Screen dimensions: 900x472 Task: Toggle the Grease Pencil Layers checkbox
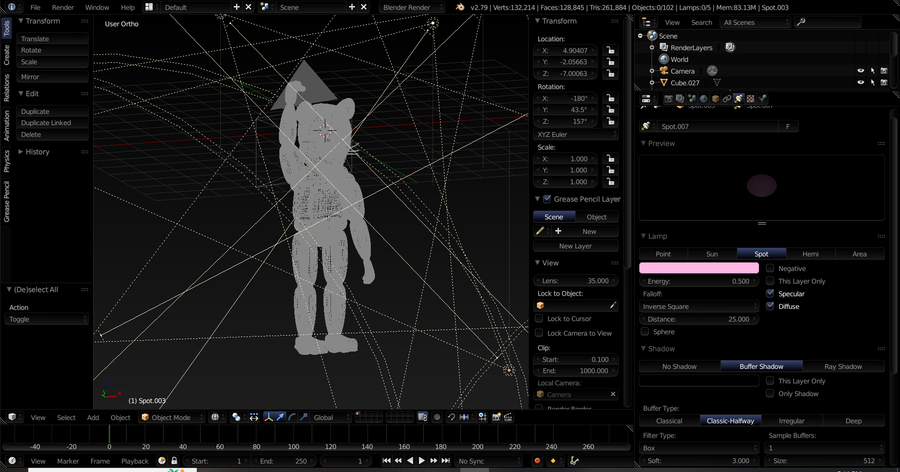[547, 199]
